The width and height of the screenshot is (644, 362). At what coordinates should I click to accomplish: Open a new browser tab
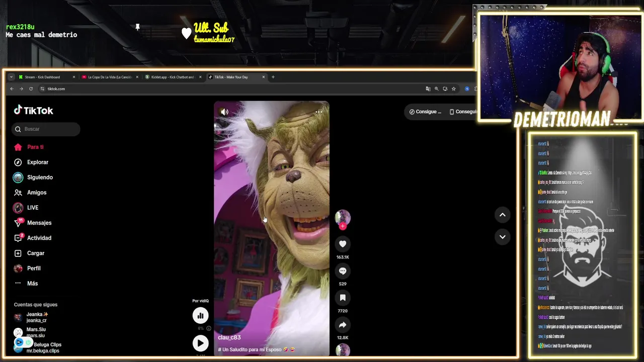click(273, 77)
